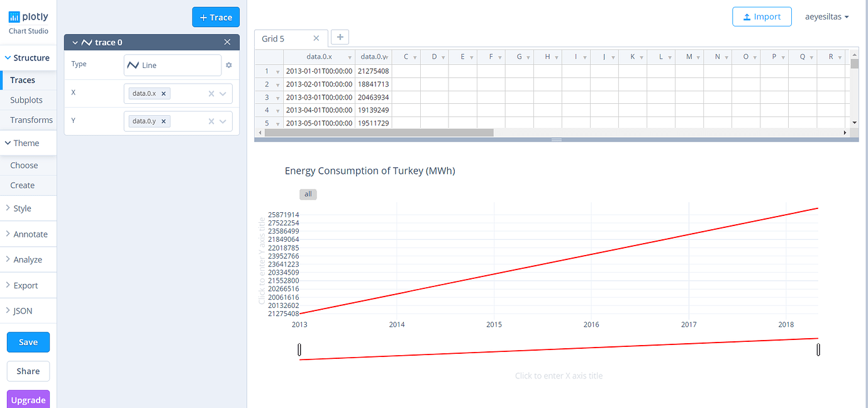Click to enter Y axis title

click(262, 260)
